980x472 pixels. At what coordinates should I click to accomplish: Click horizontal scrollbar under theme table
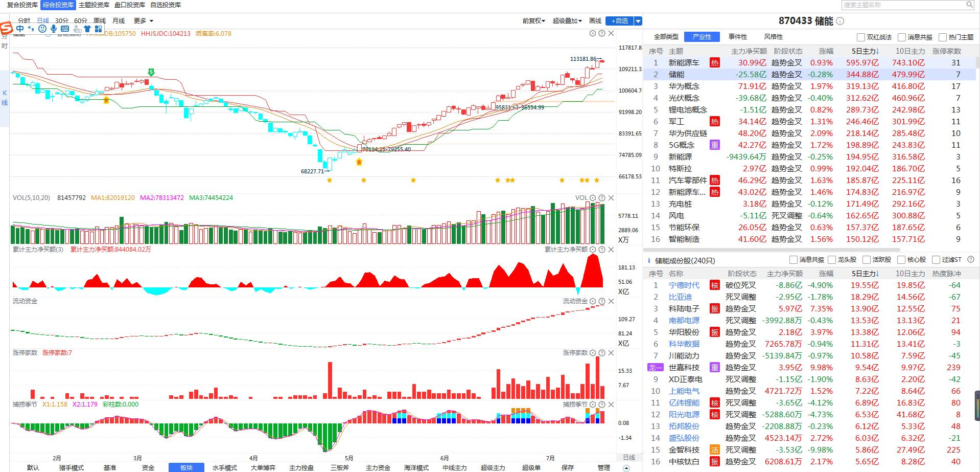[x=772, y=250]
